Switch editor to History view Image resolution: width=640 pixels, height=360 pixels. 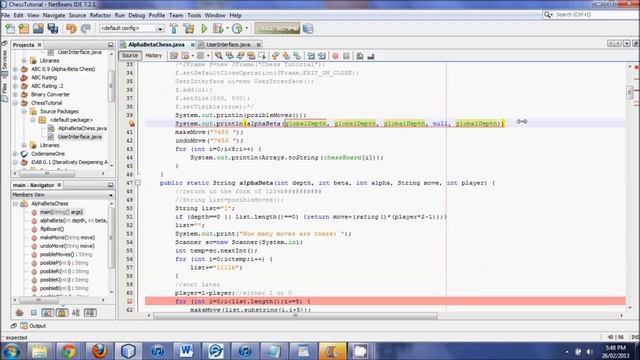[x=153, y=56]
